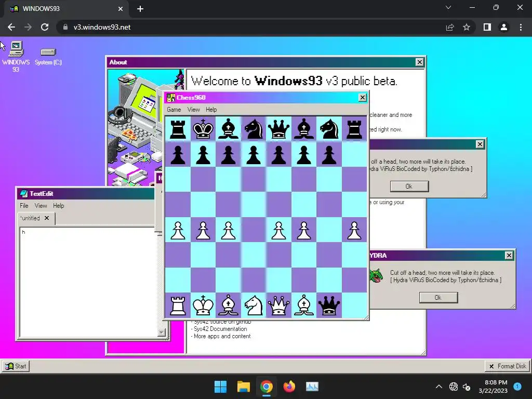Image resolution: width=532 pixels, height=399 pixels.
Task: Open the clock showing 8:08 PM
Action: tap(493, 387)
